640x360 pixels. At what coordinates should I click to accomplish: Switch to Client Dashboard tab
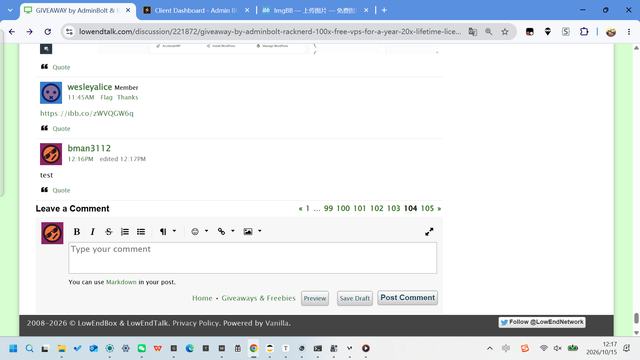pos(196,10)
